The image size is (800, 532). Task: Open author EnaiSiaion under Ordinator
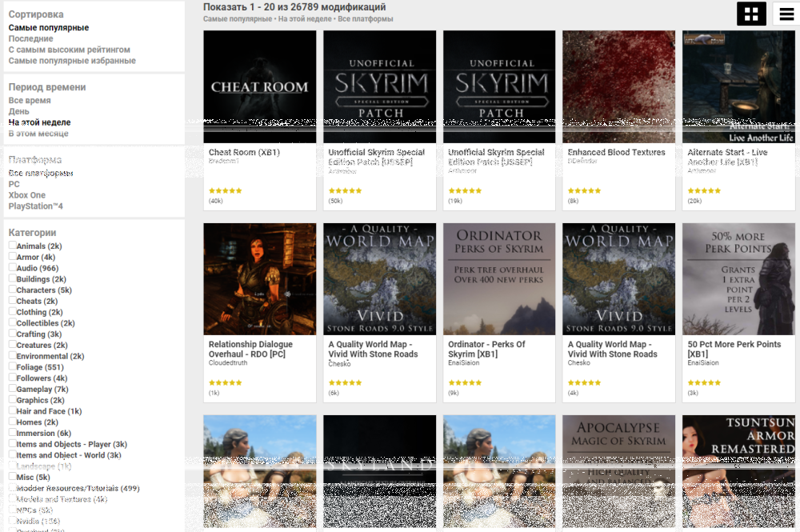(x=464, y=363)
